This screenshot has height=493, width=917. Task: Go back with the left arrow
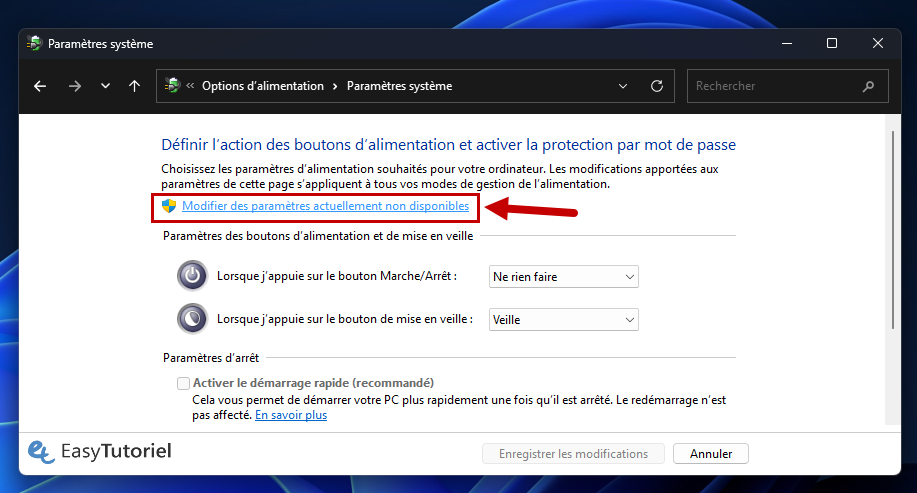tap(40, 86)
